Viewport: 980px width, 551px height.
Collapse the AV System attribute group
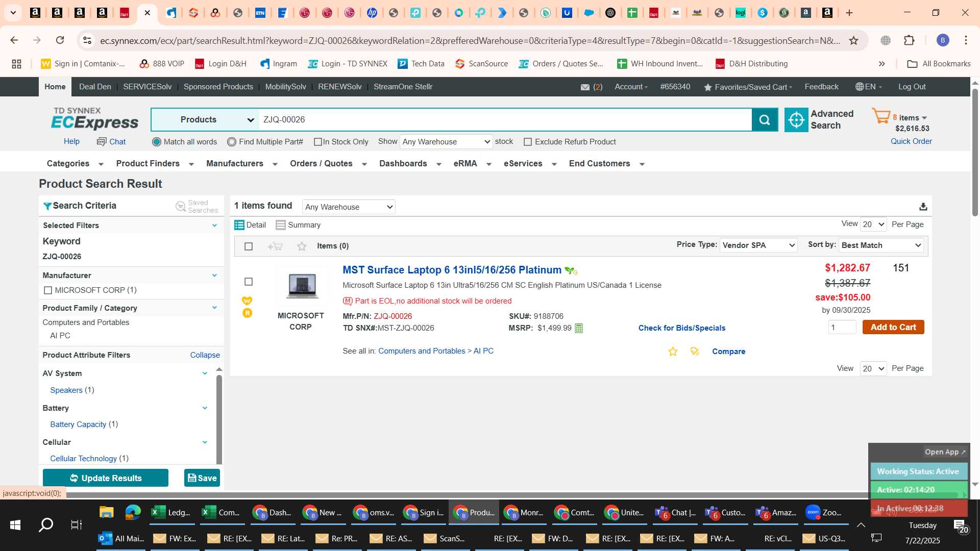coord(205,373)
